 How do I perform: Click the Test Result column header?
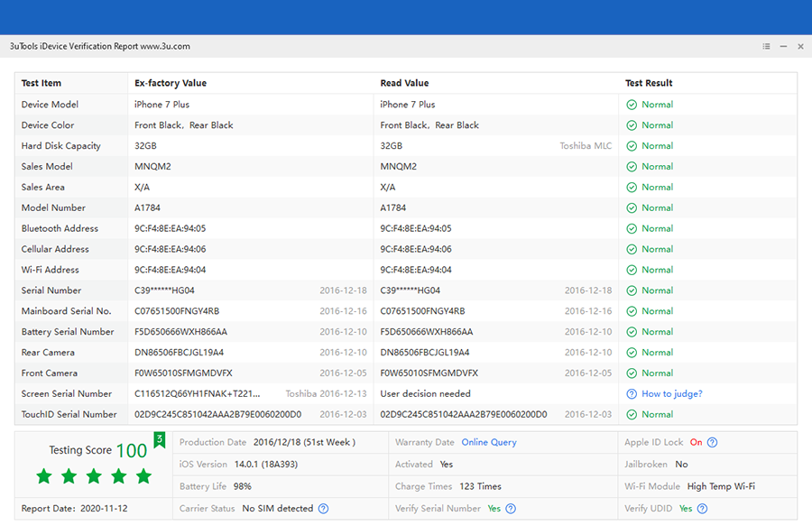point(649,83)
